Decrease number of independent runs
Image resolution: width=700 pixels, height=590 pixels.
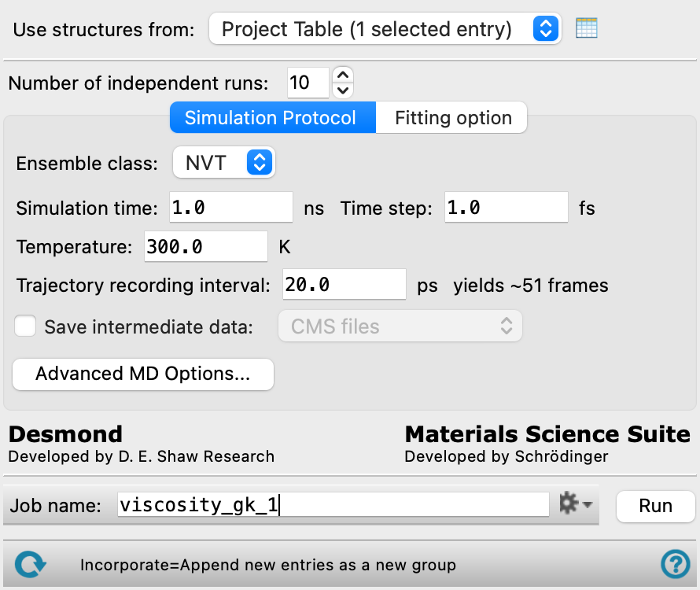click(x=343, y=90)
